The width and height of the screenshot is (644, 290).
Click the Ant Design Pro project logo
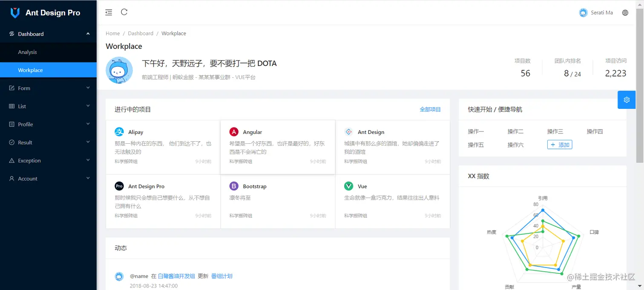pos(119,186)
